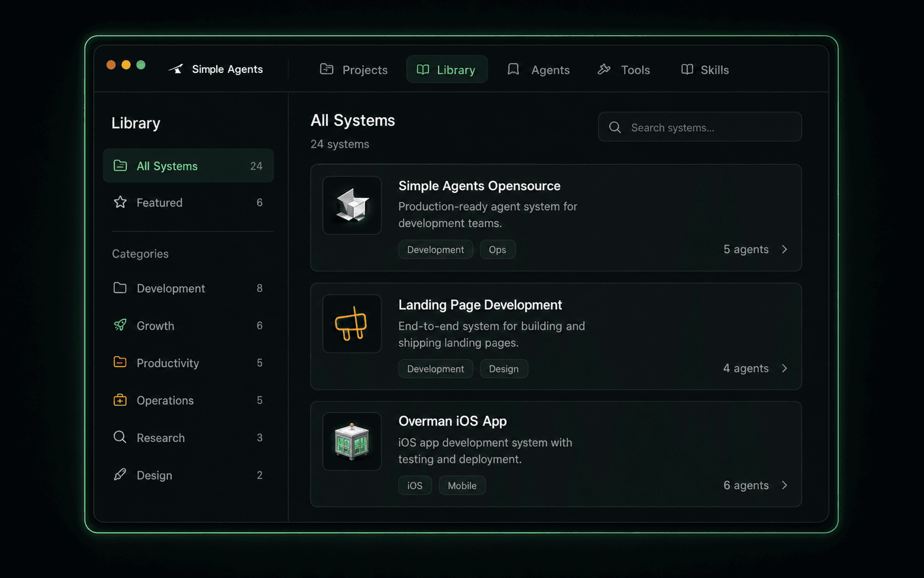Open the Landing Page Development megaphone thumbnail

click(352, 323)
